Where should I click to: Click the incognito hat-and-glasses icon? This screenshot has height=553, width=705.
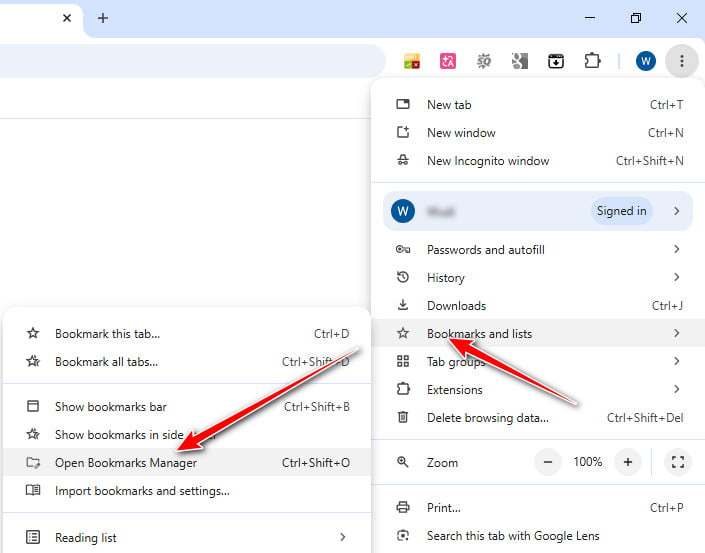tap(403, 160)
